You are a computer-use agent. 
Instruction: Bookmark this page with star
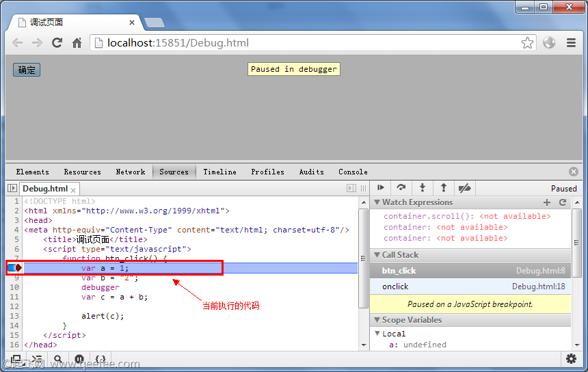527,43
